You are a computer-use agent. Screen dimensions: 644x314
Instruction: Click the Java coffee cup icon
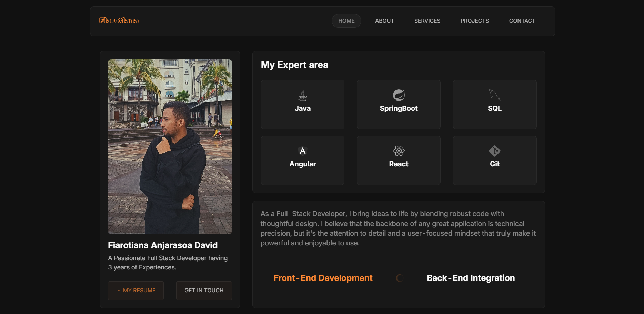[303, 95]
